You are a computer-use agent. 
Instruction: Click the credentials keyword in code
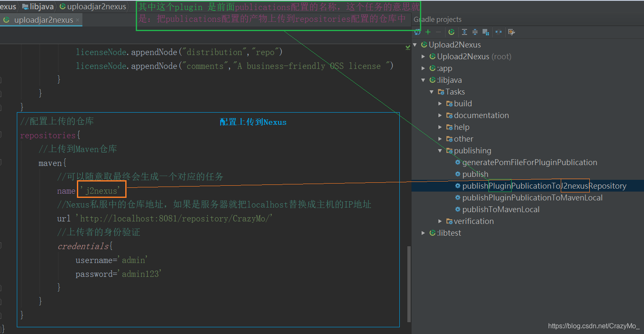point(83,246)
